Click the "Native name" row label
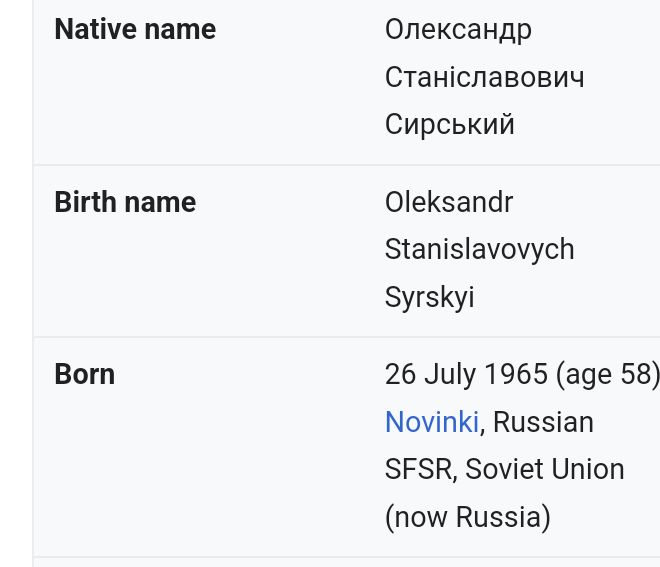660x567 pixels. [x=135, y=30]
